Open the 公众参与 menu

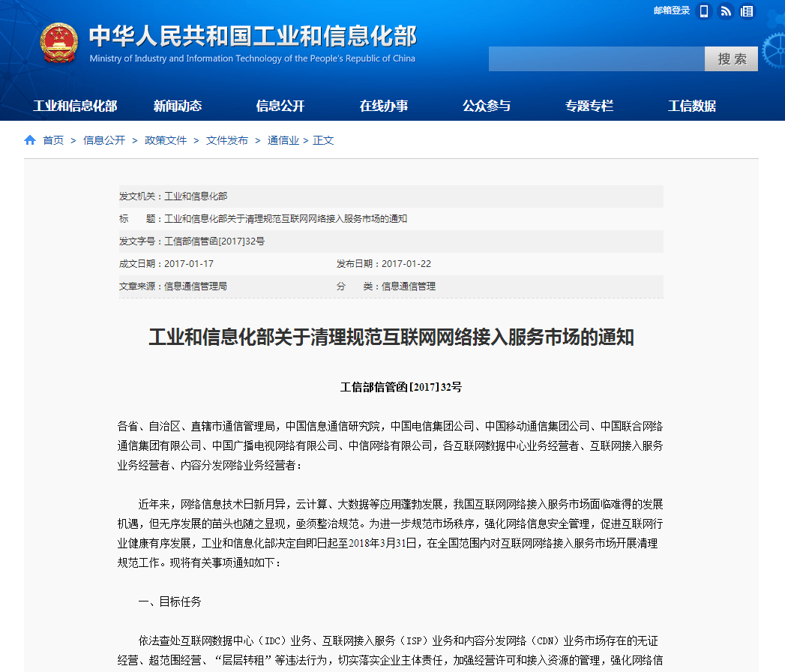[487, 106]
